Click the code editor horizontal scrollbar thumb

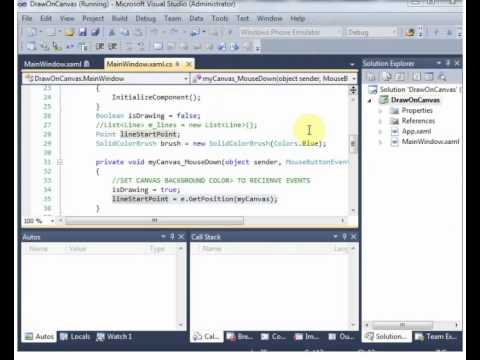pyautogui.click(x=154, y=221)
